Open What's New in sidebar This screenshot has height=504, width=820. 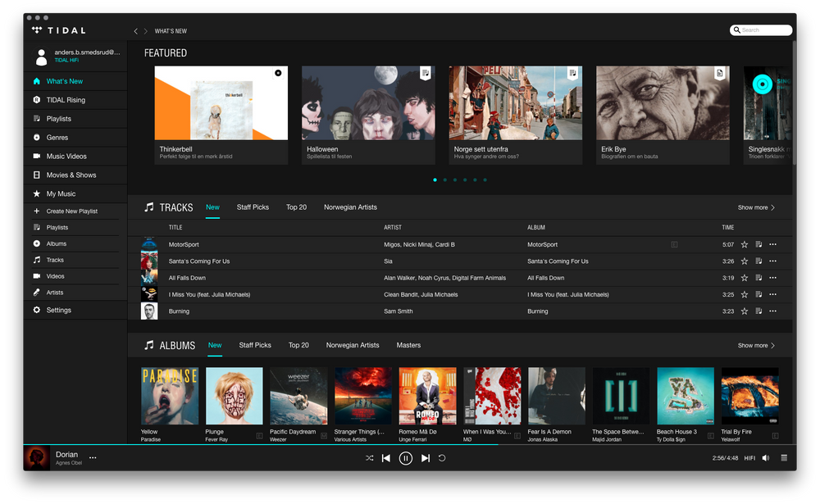(x=64, y=81)
